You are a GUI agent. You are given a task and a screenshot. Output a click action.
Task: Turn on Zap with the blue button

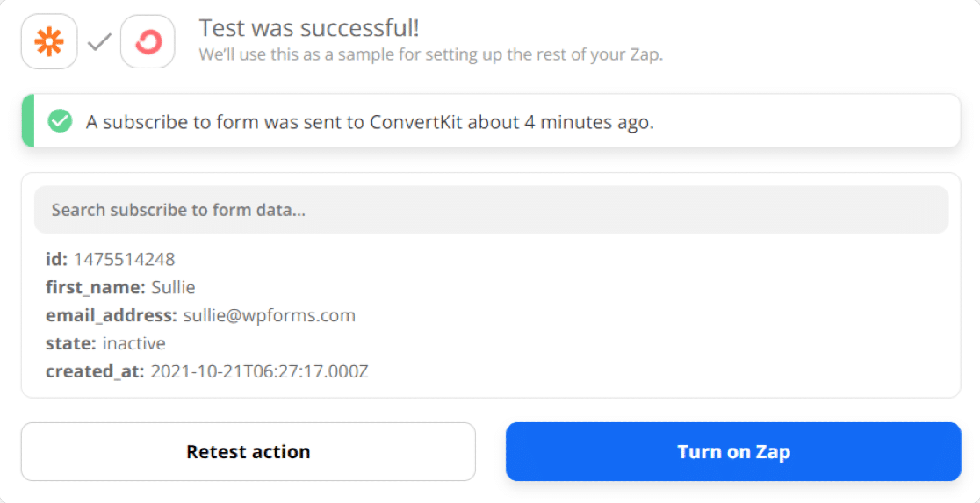pos(733,452)
